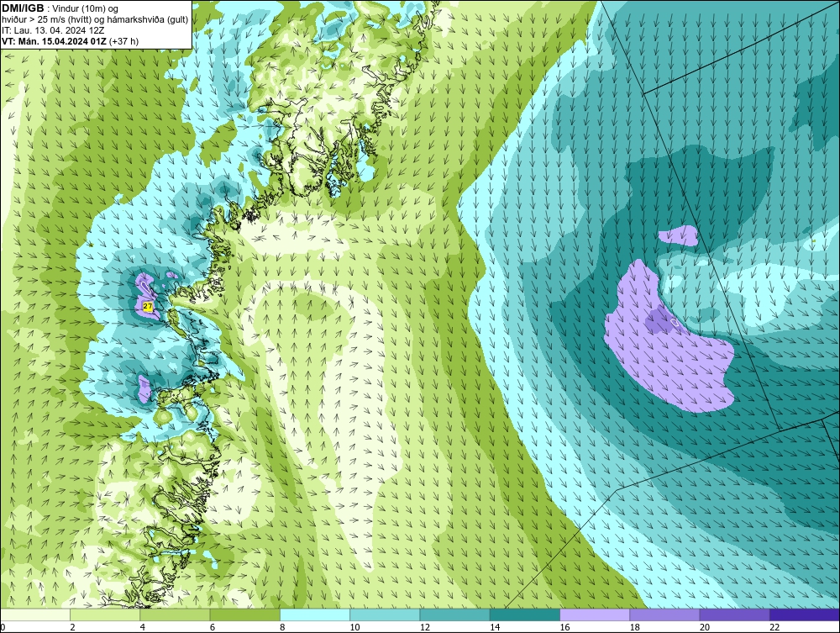Click the 4-6 m/s legend color segment
The width and height of the screenshot is (840, 633).
point(176,615)
